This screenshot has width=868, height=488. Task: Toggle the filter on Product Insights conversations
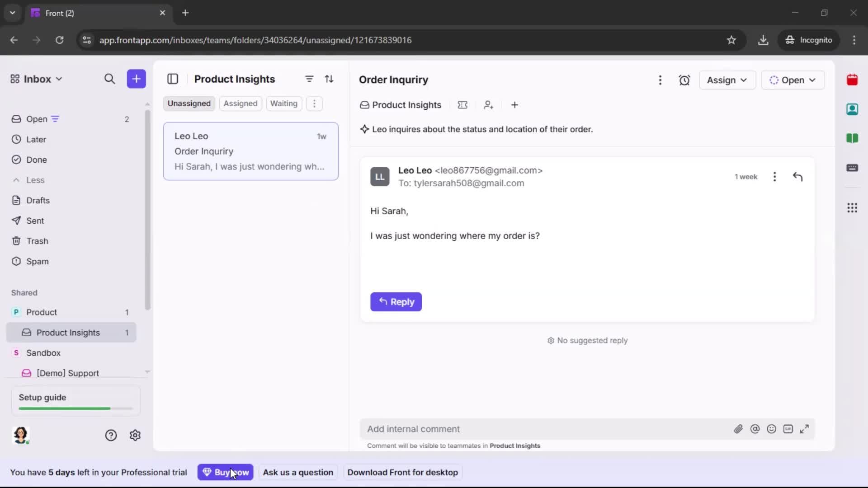click(x=309, y=79)
